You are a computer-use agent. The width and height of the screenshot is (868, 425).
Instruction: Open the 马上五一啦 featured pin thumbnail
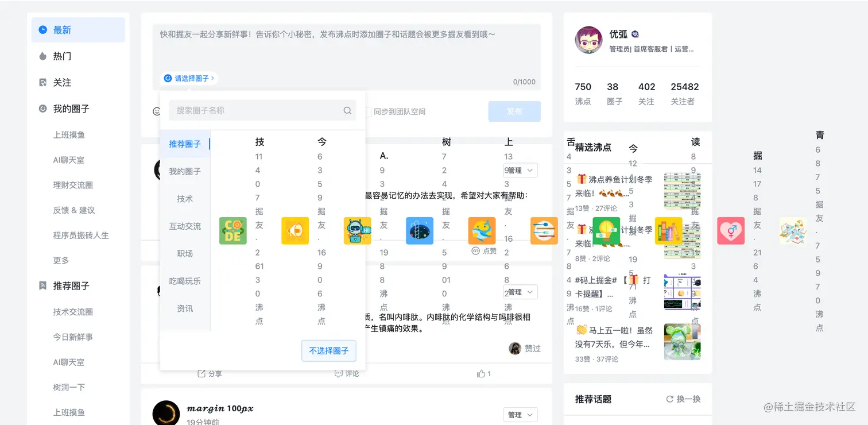click(x=682, y=342)
